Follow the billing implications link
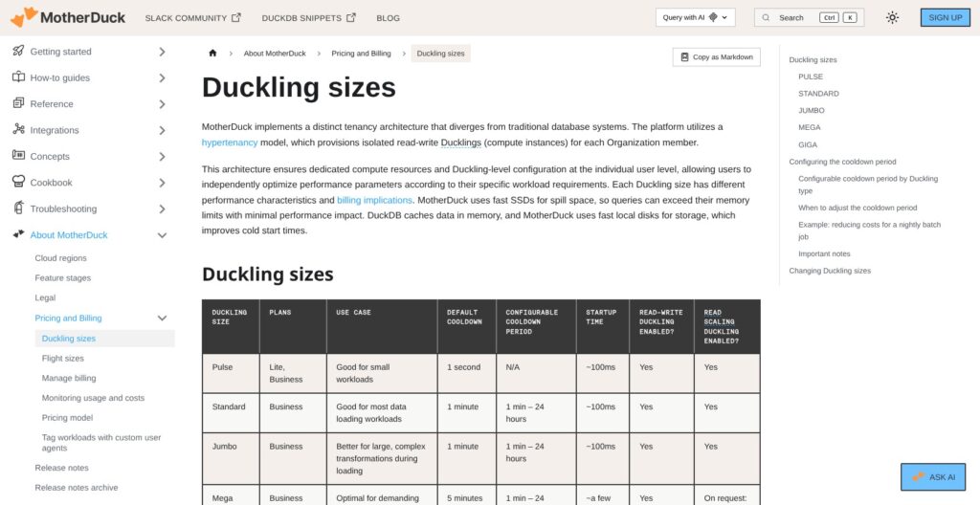This screenshot has height=505, width=980. [x=374, y=200]
